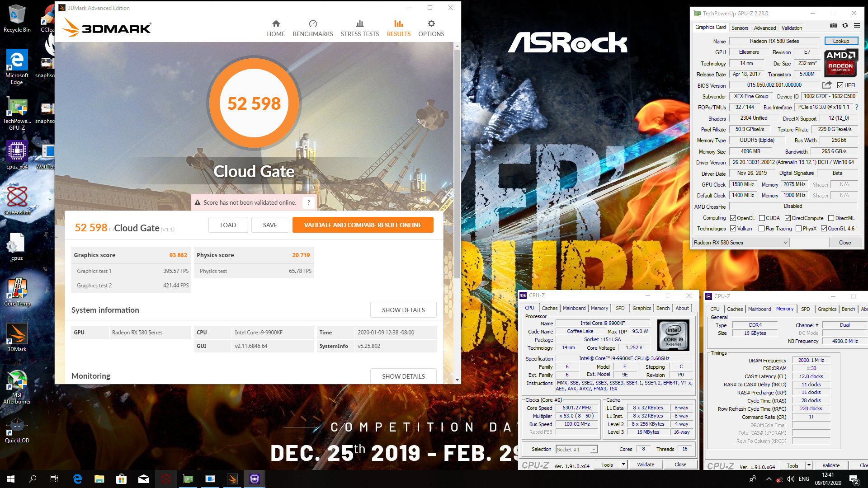
Task: Toggle CUDA checkbox in GPU-Z
Action: point(762,218)
